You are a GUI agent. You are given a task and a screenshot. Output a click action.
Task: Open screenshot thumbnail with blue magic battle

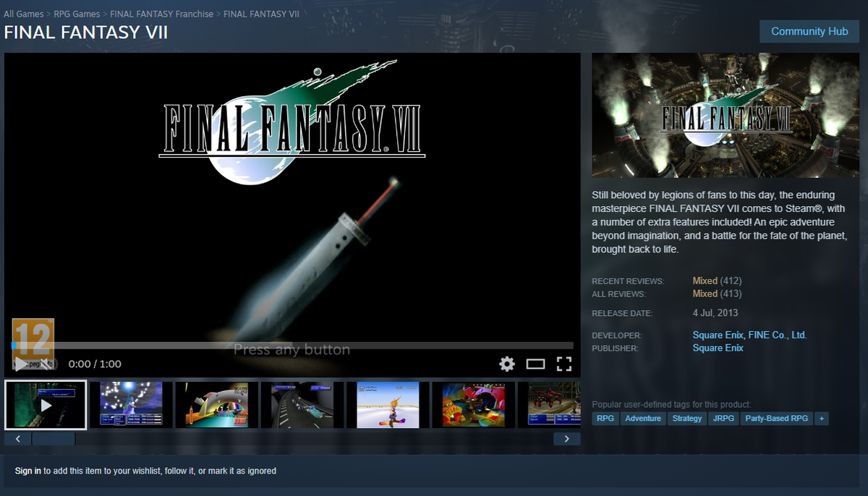(x=131, y=405)
